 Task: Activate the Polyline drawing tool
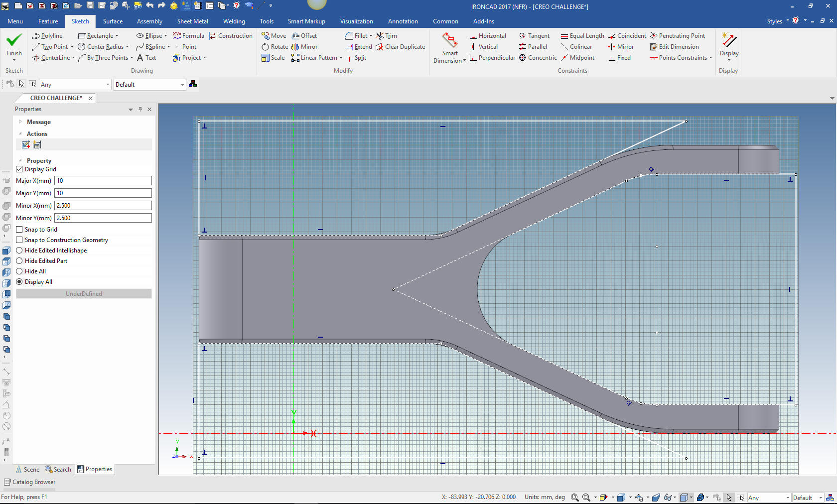pos(47,36)
